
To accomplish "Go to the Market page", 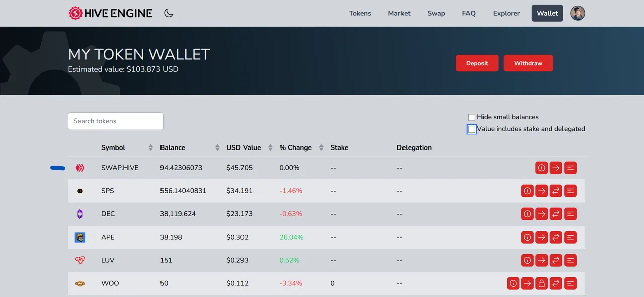I will [x=399, y=13].
